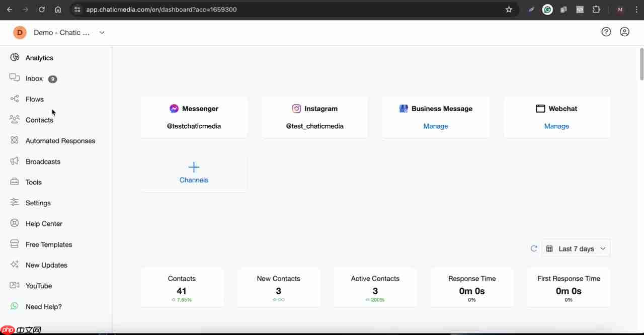Open the Analytics menu item
The image size is (644, 335).
pyautogui.click(x=39, y=58)
